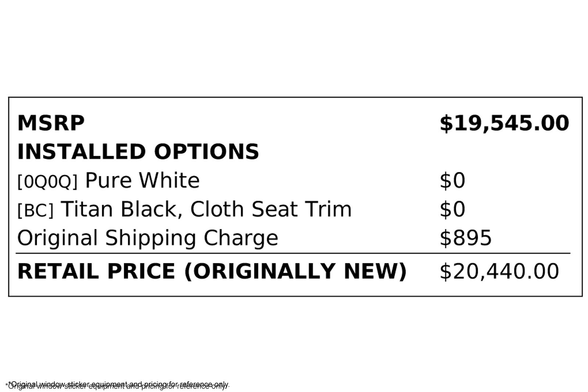This screenshot has height=392, width=588.
Task: Click the word OPTIONS in the heading
Action: coord(206,152)
